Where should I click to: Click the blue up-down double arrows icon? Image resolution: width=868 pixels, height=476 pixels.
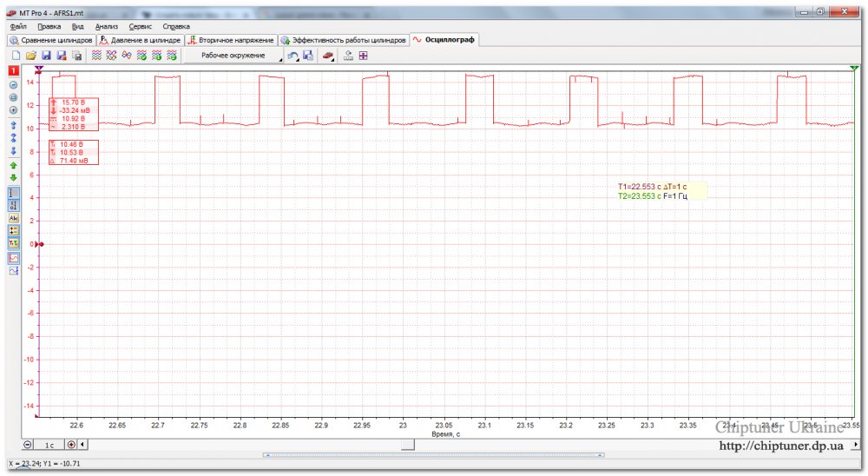coord(13,138)
